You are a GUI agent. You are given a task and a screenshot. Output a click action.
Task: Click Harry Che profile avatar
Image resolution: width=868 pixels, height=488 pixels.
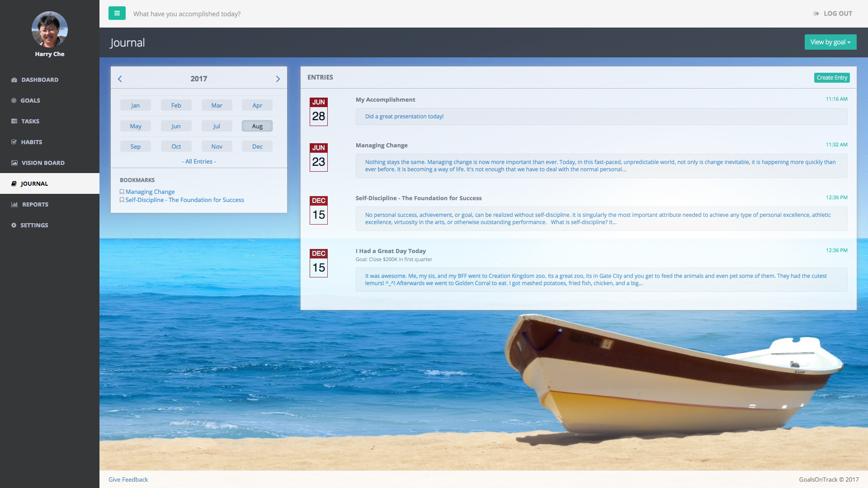[50, 29]
